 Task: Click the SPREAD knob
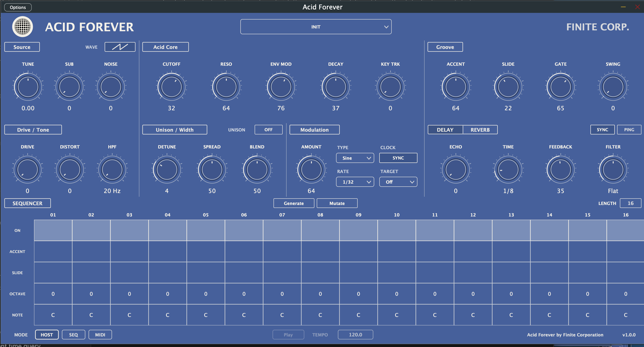[212, 170]
